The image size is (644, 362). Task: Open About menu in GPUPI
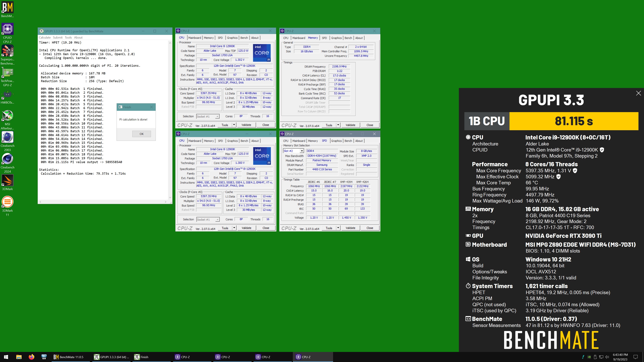point(78,38)
